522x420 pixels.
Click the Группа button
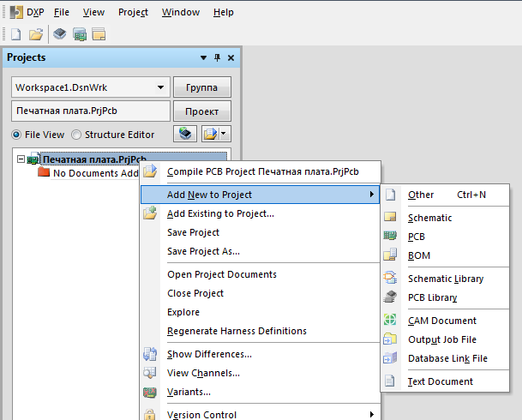pyautogui.click(x=201, y=87)
